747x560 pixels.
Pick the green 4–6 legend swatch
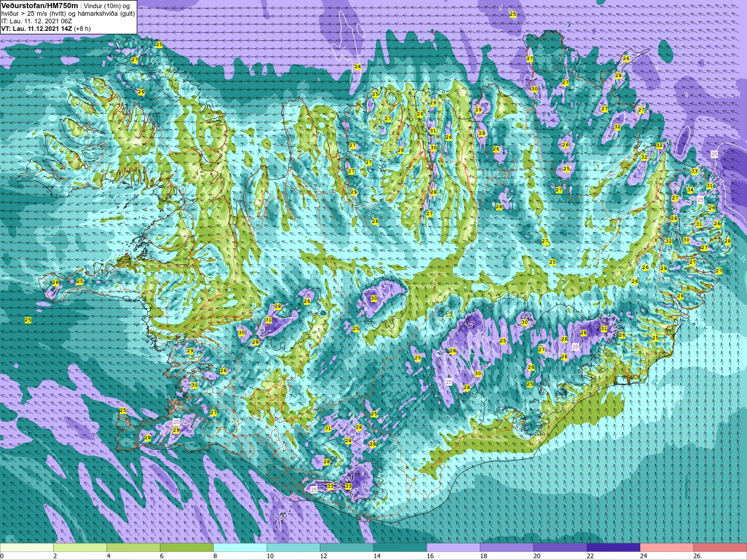point(134,548)
